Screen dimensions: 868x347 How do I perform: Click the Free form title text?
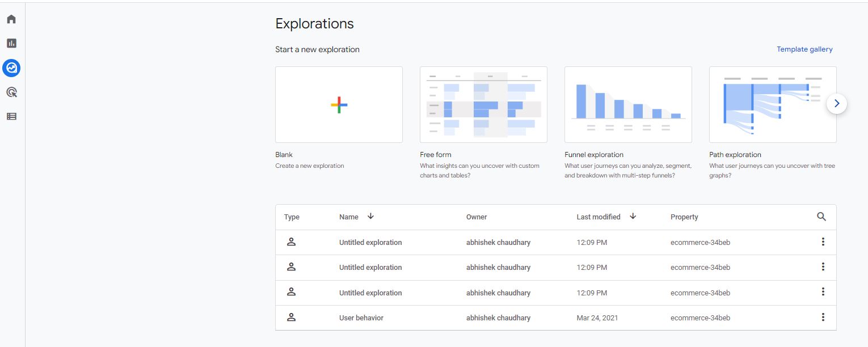tap(436, 155)
